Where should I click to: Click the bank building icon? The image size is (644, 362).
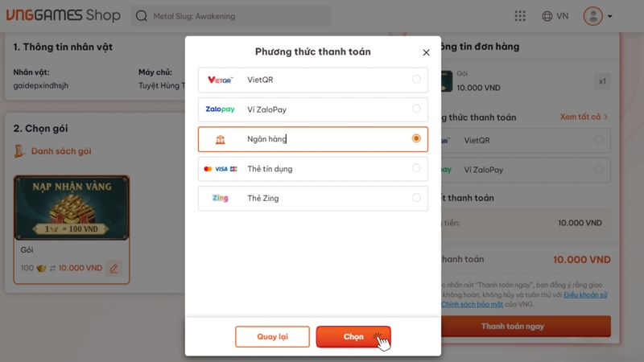pos(220,139)
